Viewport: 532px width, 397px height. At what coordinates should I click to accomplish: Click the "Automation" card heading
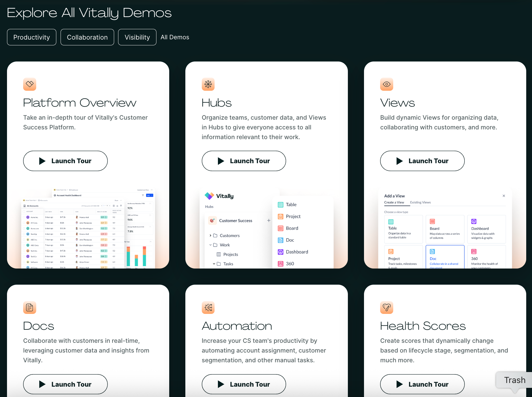(x=237, y=326)
